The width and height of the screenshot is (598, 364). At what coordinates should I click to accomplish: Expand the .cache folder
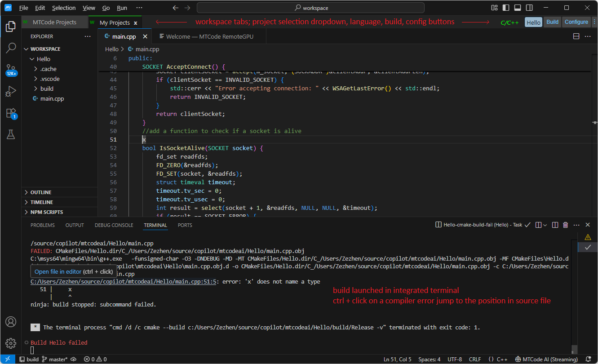(x=59, y=69)
